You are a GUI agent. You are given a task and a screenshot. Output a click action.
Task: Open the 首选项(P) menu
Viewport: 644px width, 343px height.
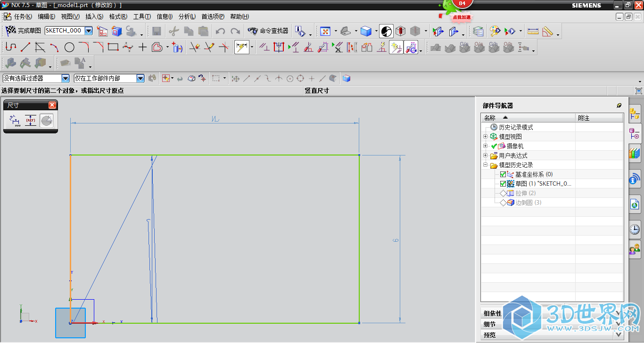click(x=213, y=16)
